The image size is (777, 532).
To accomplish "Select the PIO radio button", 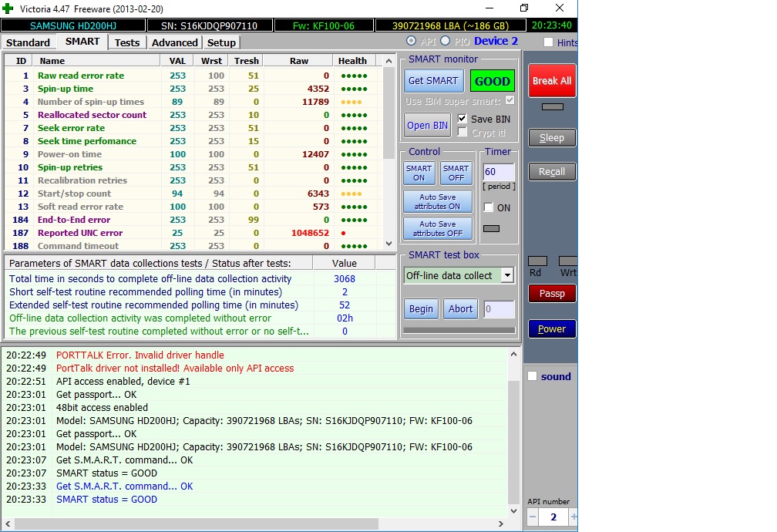I will tap(445, 41).
